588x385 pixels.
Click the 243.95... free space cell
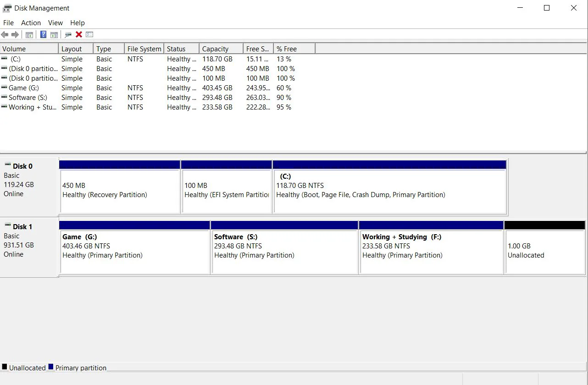(x=258, y=88)
